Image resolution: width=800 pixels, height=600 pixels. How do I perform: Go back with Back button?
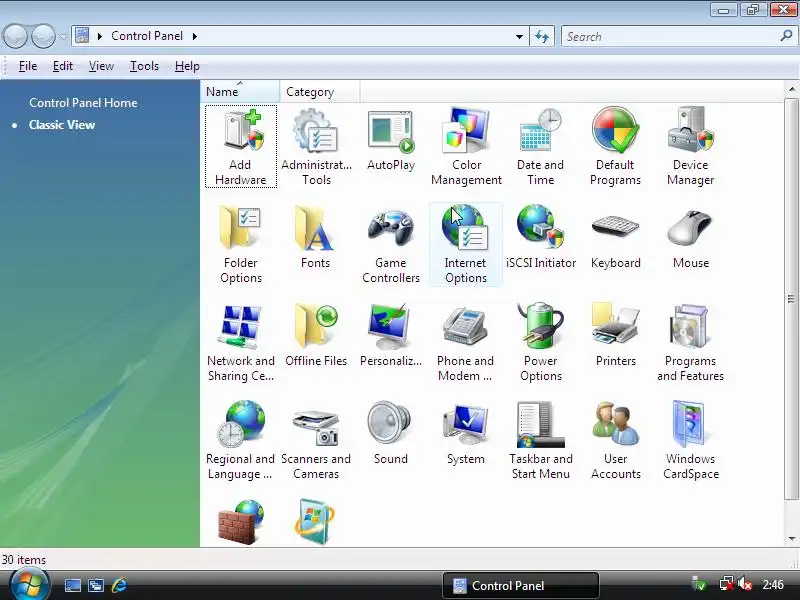pyautogui.click(x=15, y=36)
